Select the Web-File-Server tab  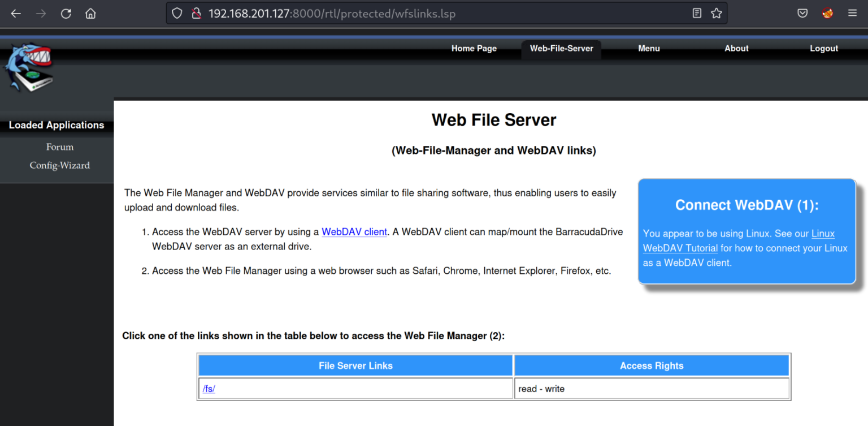pyautogui.click(x=561, y=49)
